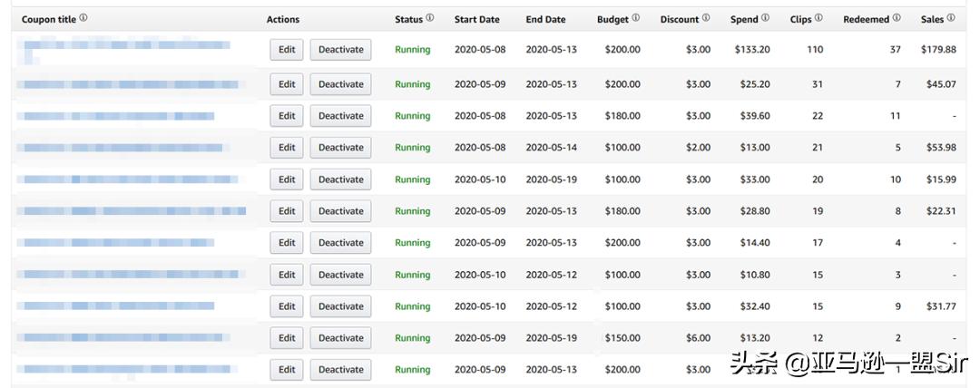980x388 pixels.
Task: Click the End Date column header
Action: click(545, 19)
